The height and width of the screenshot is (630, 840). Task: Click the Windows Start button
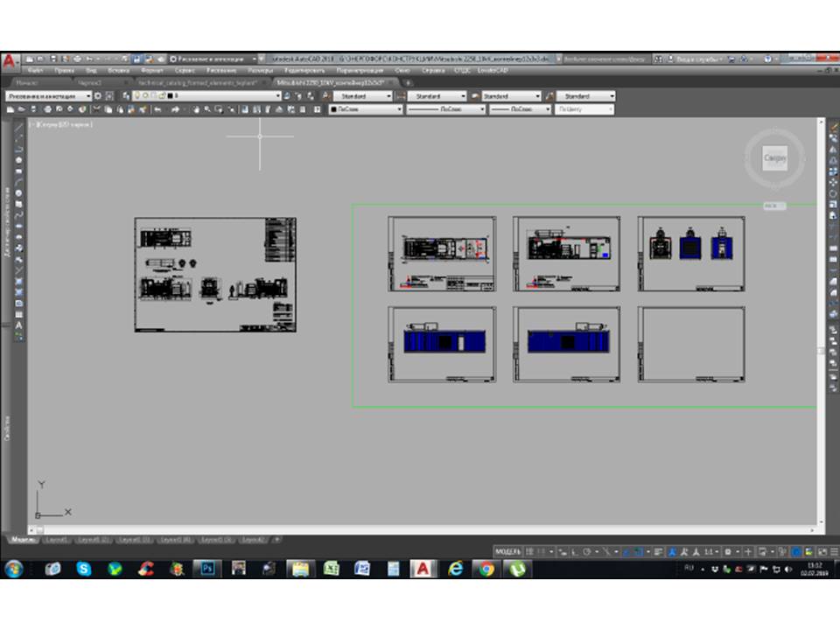13,569
